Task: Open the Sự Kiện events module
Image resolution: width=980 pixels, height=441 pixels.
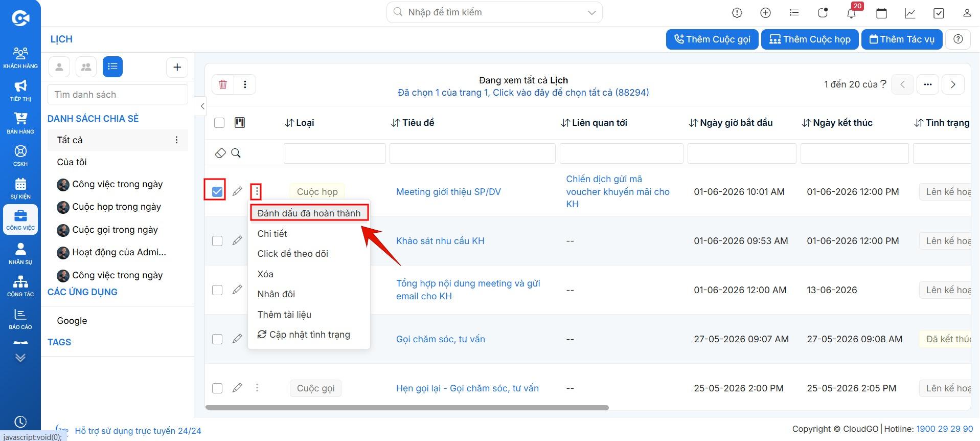Action: pyautogui.click(x=20, y=188)
